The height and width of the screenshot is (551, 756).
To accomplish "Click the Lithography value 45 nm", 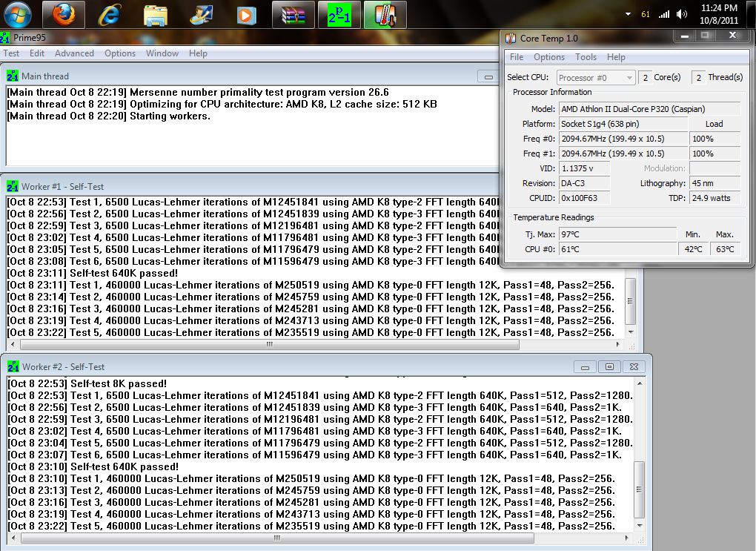I will [714, 183].
